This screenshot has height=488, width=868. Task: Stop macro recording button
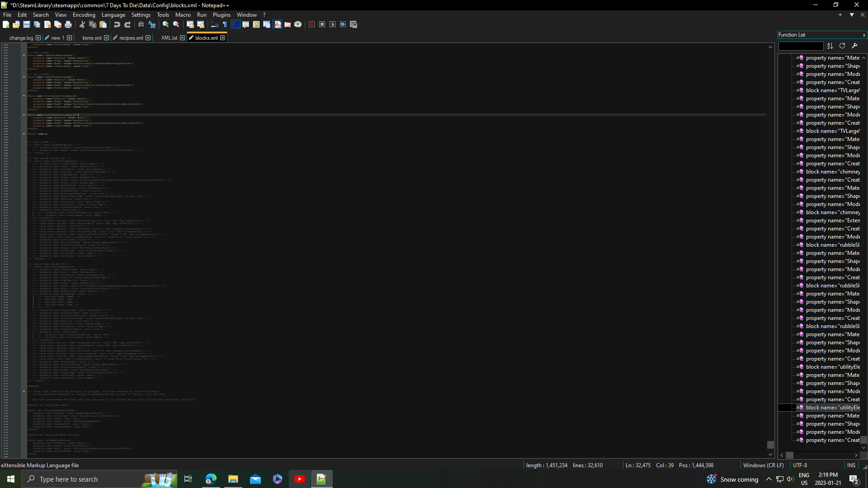(322, 24)
